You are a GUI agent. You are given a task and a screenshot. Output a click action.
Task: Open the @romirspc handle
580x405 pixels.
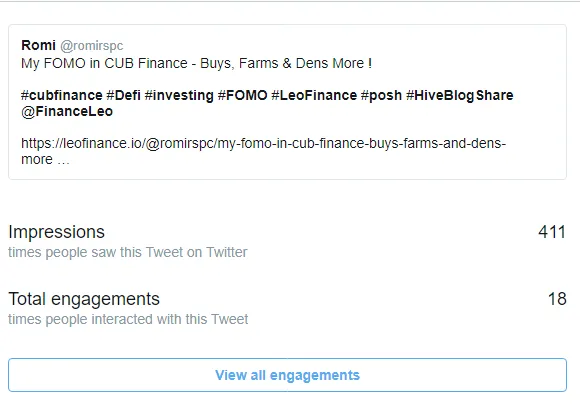pos(91,45)
